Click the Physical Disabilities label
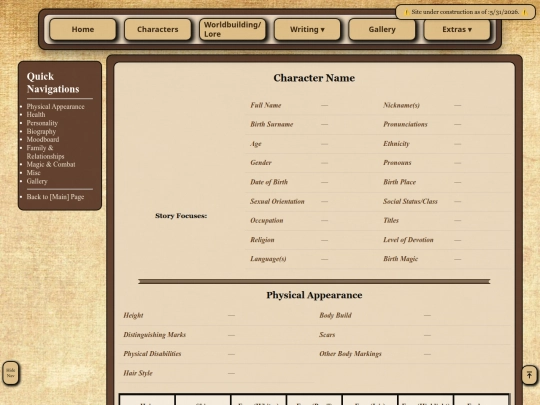 coord(152,354)
